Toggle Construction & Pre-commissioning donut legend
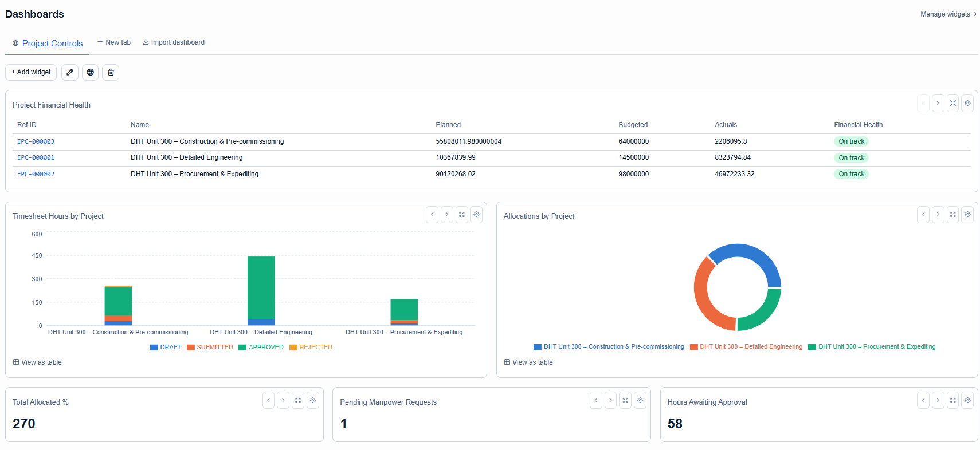The height and width of the screenshot is (450, 980). (x=609, y=347)
